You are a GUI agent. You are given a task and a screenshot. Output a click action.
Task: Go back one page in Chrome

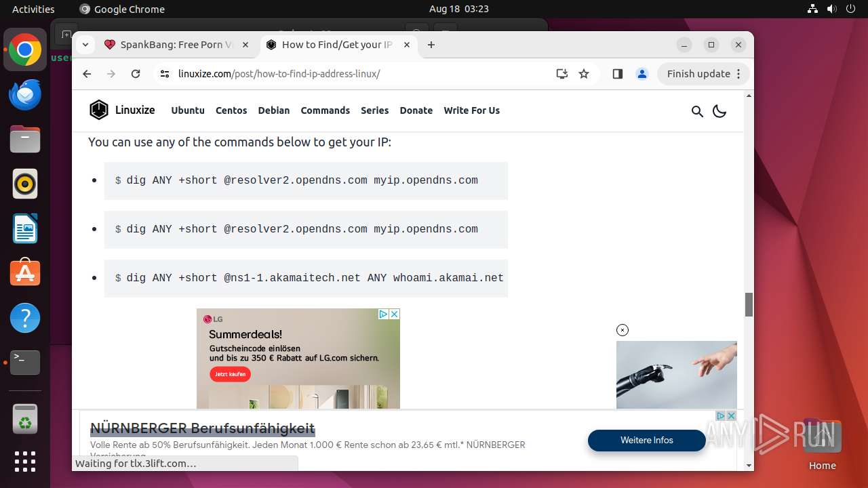pyautogui.click(x=87, y=74)
